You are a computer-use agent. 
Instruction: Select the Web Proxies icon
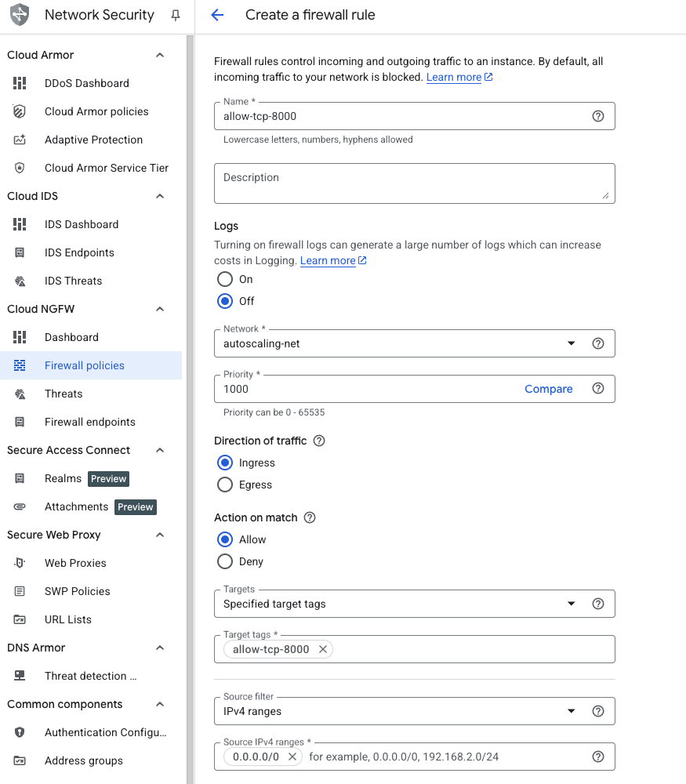(x=19, y=563)
